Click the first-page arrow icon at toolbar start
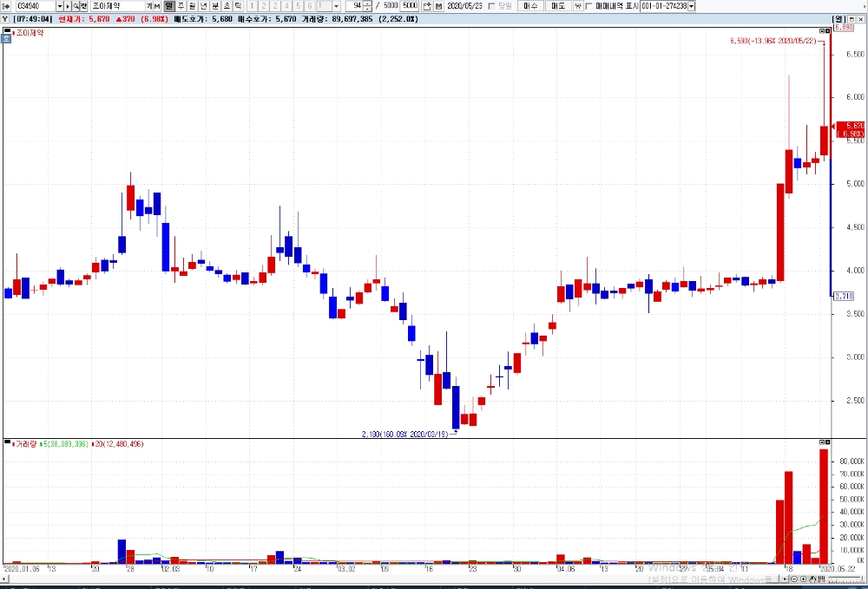868x589 pixels. [x=6, y=6]
